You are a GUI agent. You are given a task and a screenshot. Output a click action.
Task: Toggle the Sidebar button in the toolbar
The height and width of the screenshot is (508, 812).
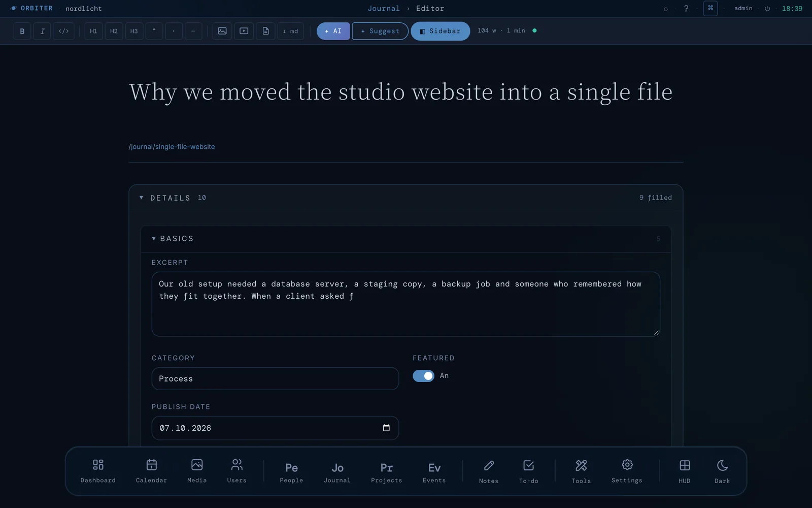pos(441,31)
